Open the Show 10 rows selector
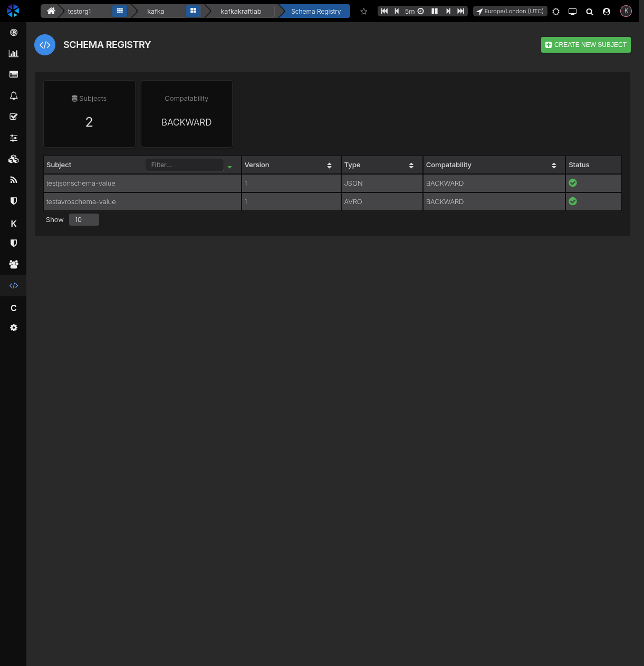The image size is (644, 666). (x=84, y=220)
